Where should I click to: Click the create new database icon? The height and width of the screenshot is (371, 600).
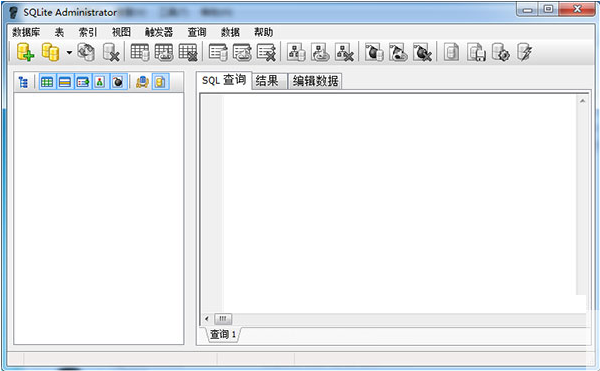coord(25,52)
